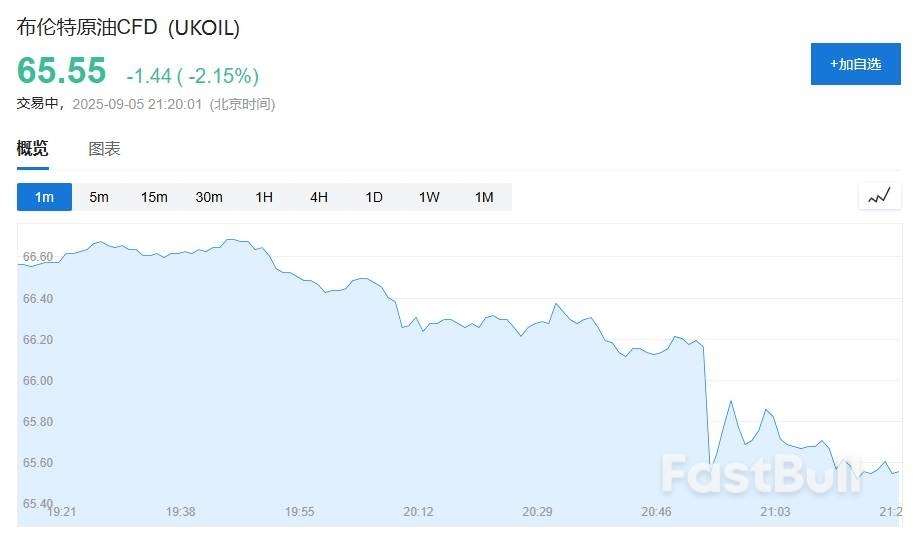The height and width of the screenshot is (537, 917).
Task: Click the 20:12 time axis label
Action: click(x=418, y=512)
